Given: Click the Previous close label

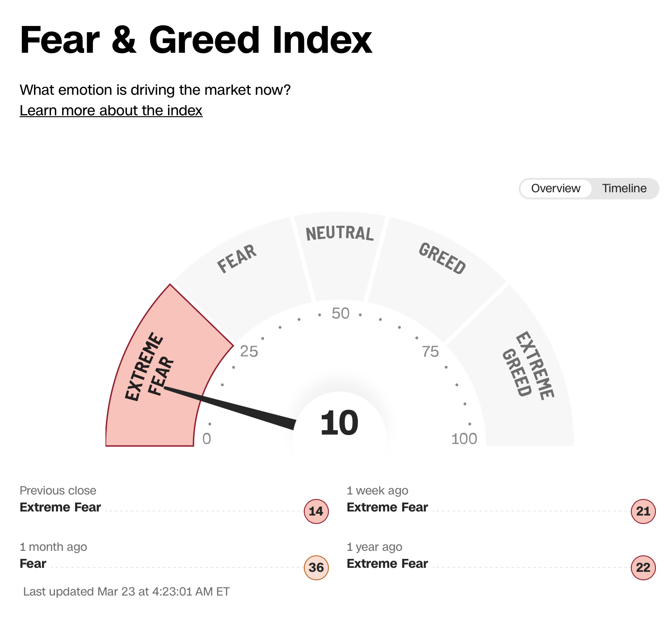Looking at the screenshot, I should [x=58, y=490].
